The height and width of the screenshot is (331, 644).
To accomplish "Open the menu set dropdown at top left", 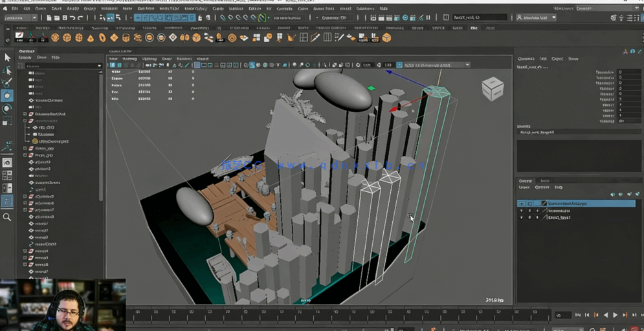I will (x=21, y=18).
